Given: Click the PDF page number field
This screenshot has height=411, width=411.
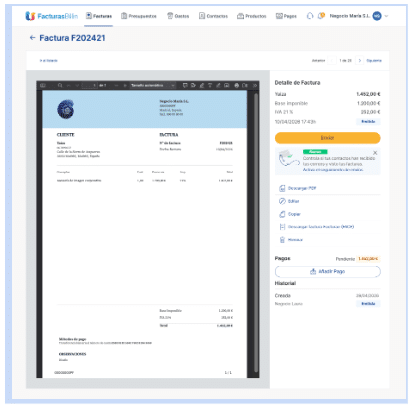Looking at the screenshot, I should 89,85.
